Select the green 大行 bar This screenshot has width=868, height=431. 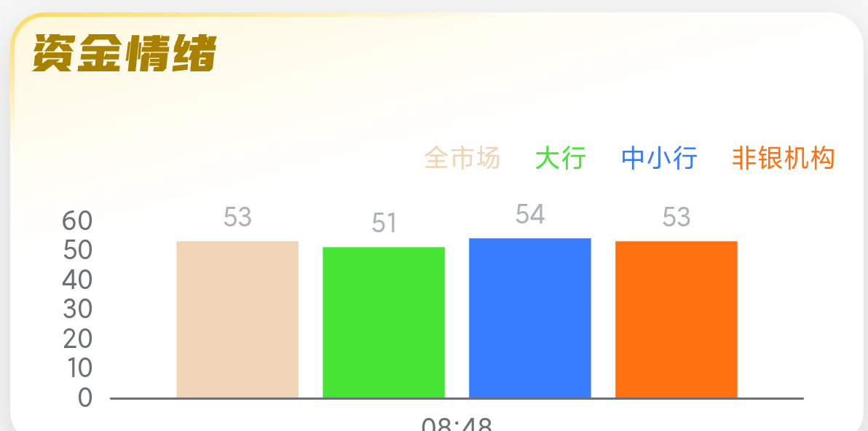(x=384, y=322)
